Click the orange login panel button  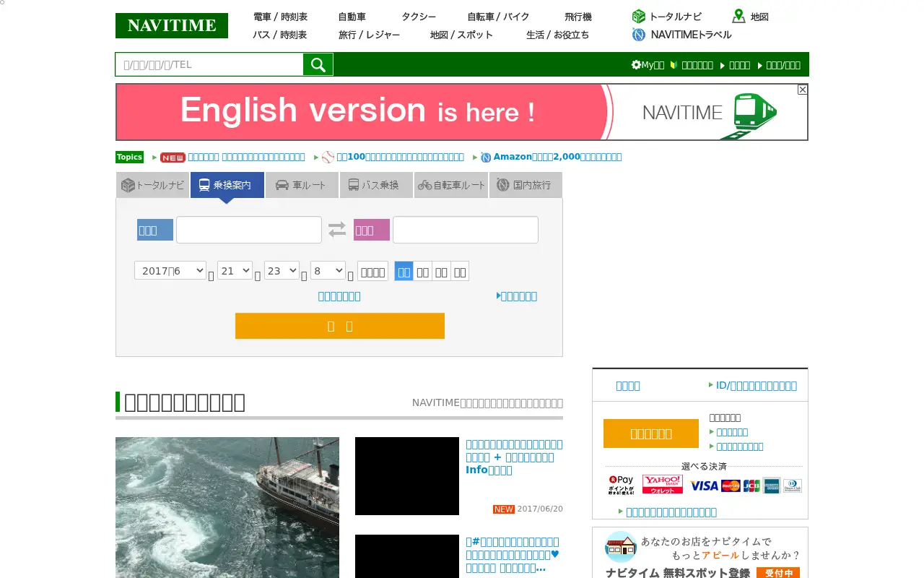tap(651, 433)
